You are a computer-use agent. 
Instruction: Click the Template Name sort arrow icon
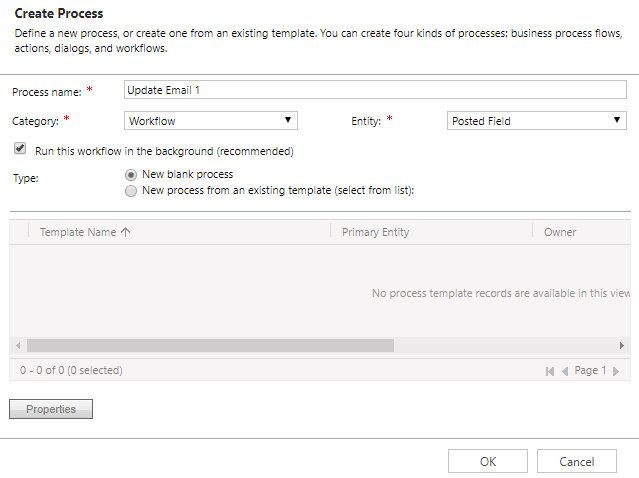tap(126, 232)
